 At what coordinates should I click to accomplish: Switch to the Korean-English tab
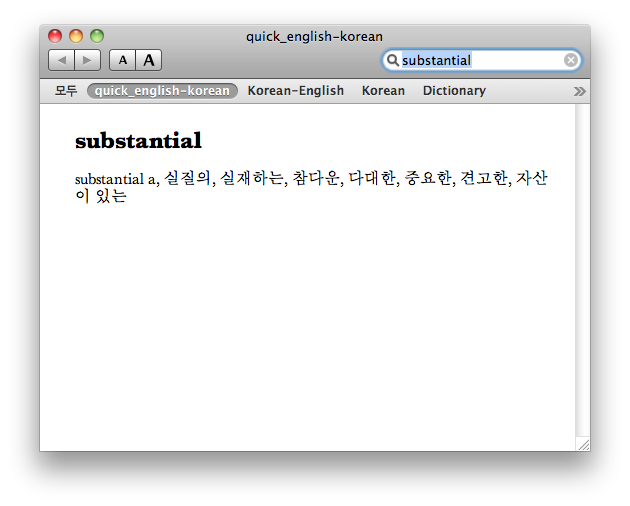pyautogui.click(x=296, y=91)
